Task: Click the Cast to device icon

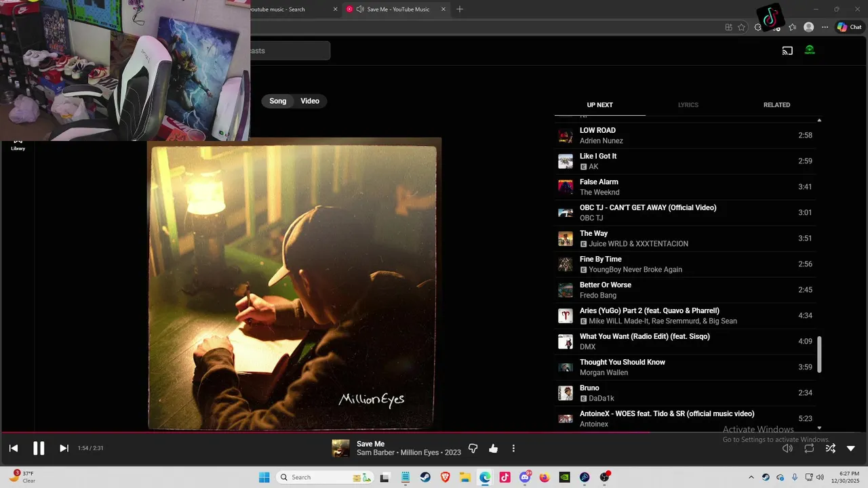Action: 787,50
